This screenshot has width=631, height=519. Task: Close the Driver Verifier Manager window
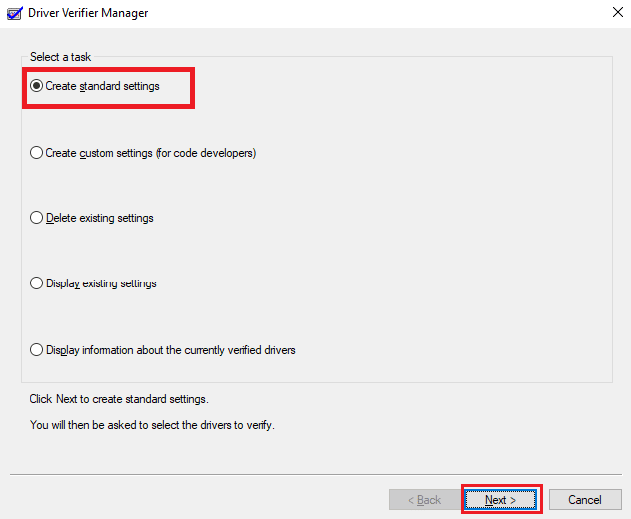coord(618,12)
